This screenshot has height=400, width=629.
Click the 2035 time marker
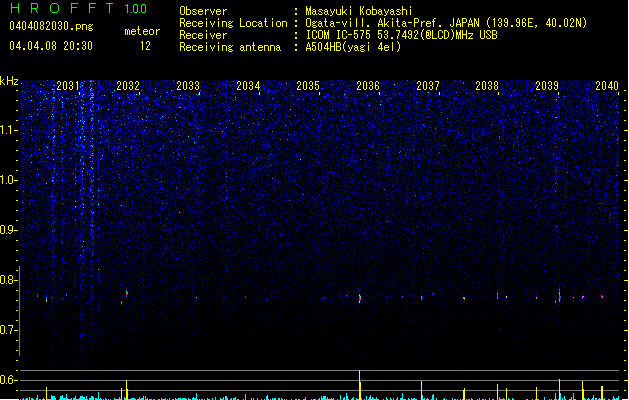308,85
